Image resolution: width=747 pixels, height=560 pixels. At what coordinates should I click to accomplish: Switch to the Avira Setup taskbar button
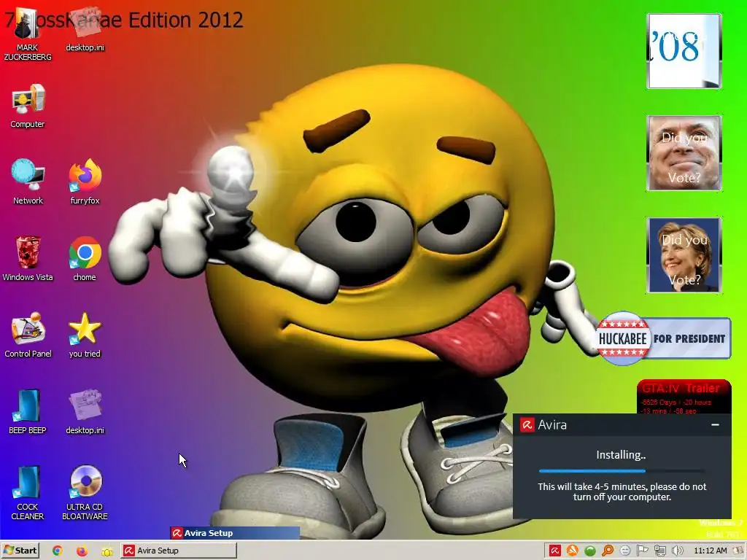click(x=178, y=551)
